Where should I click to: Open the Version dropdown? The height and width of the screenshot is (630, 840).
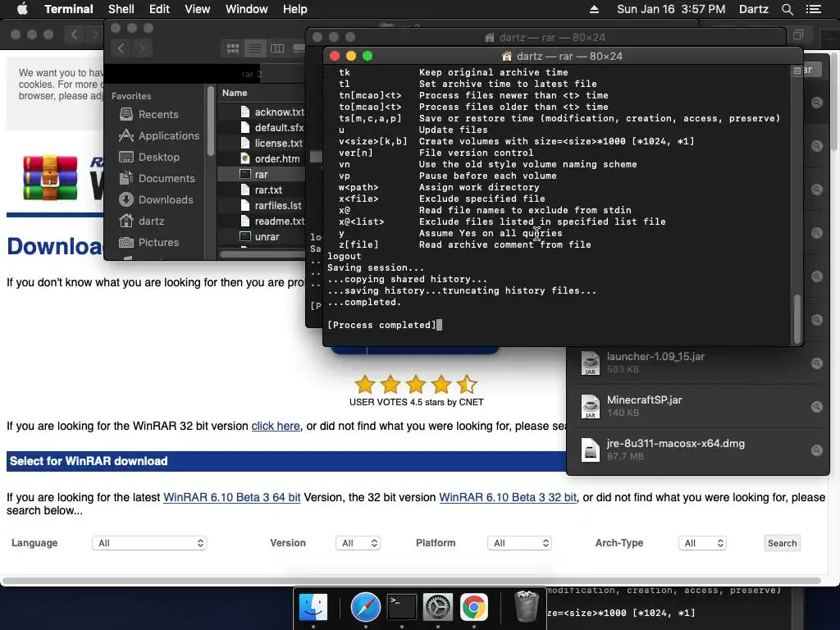coord(358,543)
